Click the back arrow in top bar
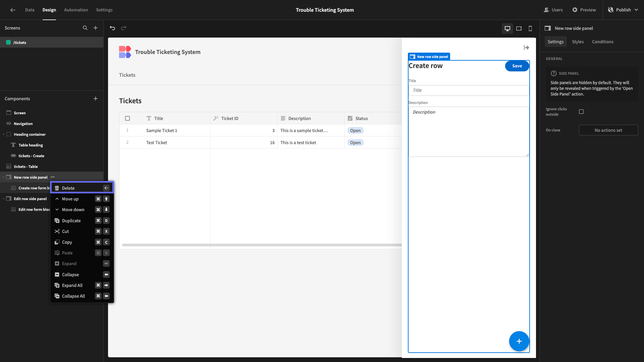 (x=13, y=10)
